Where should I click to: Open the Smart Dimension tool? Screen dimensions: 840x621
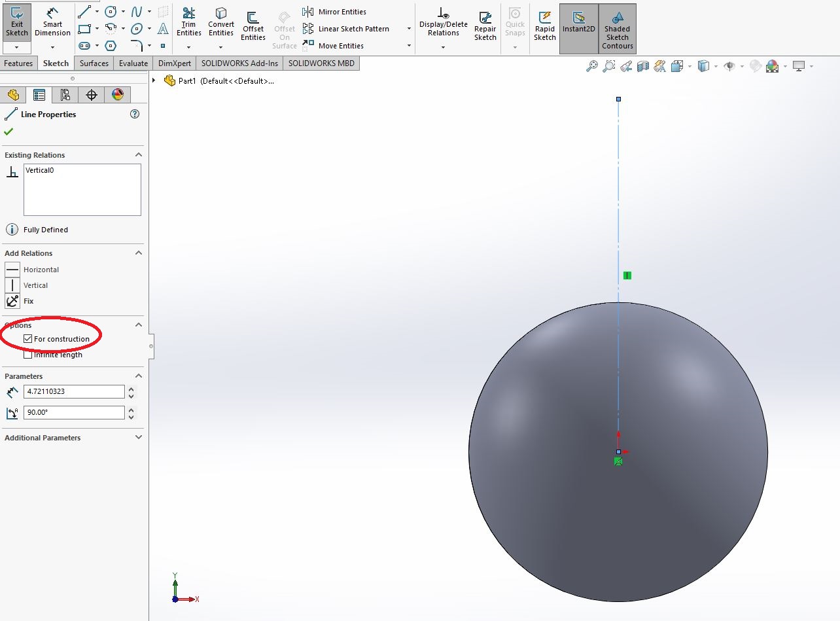coord(52,23)
